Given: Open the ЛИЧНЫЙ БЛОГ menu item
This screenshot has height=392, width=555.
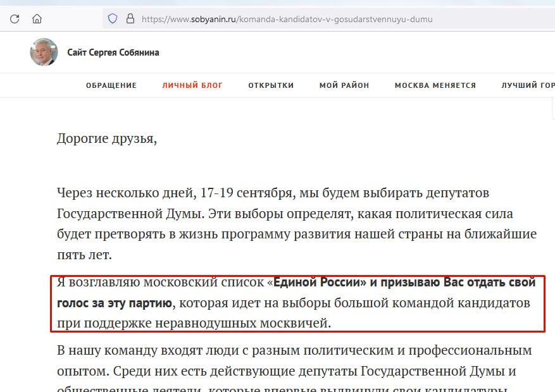Looking at the screenshot, I should (192, 85).
